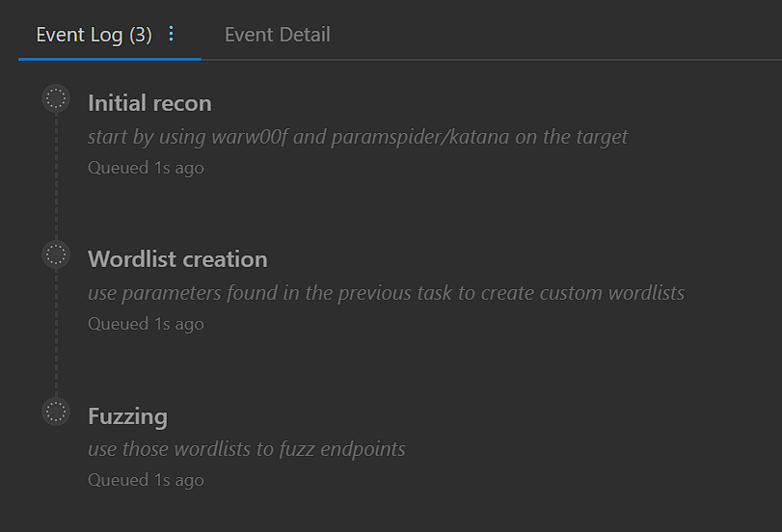Click the queued spinner beside Wordlist creation
This screenshot has width=782, height=532.
(x=56, y=254)
